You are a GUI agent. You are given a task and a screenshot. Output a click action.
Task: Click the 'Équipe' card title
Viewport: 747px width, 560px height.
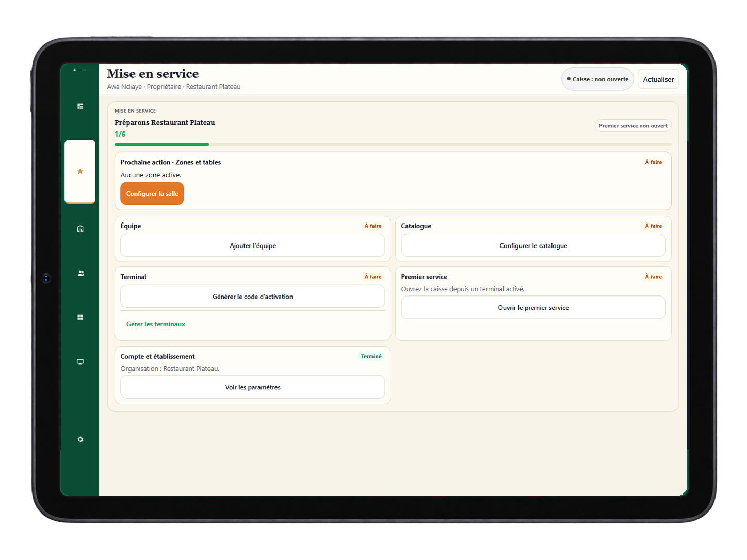pos(131,226)
